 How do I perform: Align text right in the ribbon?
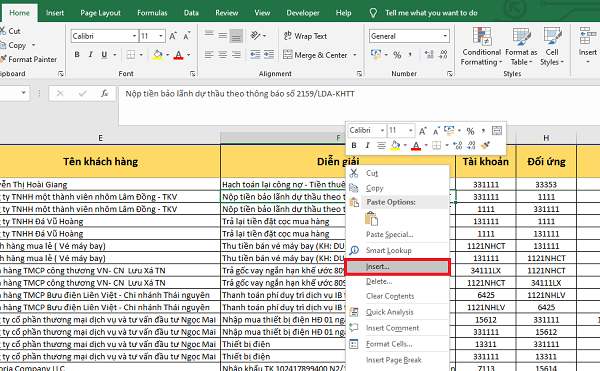[236, 55]
